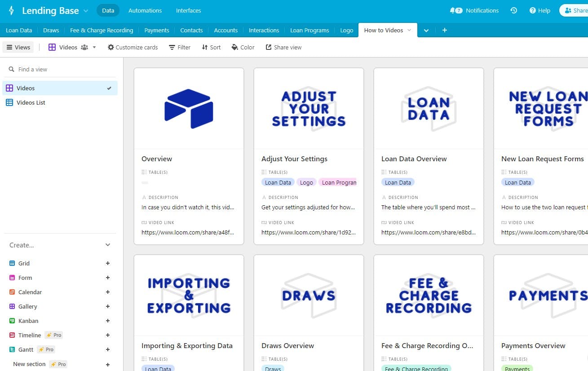The image size is (588, 371).
Task: Expand the list of all tables chevron
Action: pos(426,30)
